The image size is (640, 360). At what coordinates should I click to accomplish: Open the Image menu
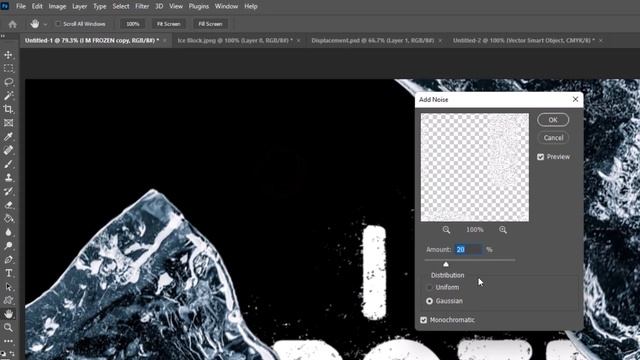57,6
